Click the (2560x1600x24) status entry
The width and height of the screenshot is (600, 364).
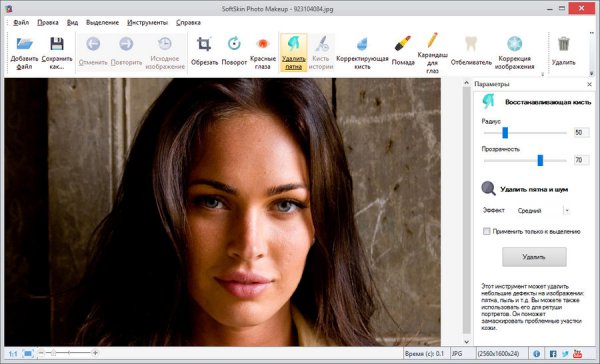point(499,354)
